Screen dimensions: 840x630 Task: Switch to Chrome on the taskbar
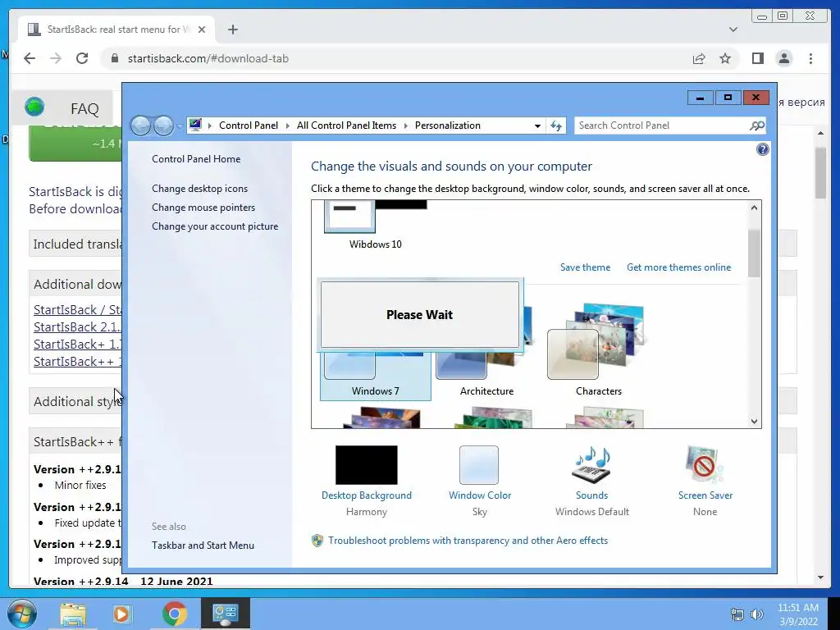click(x=174, y=614)
